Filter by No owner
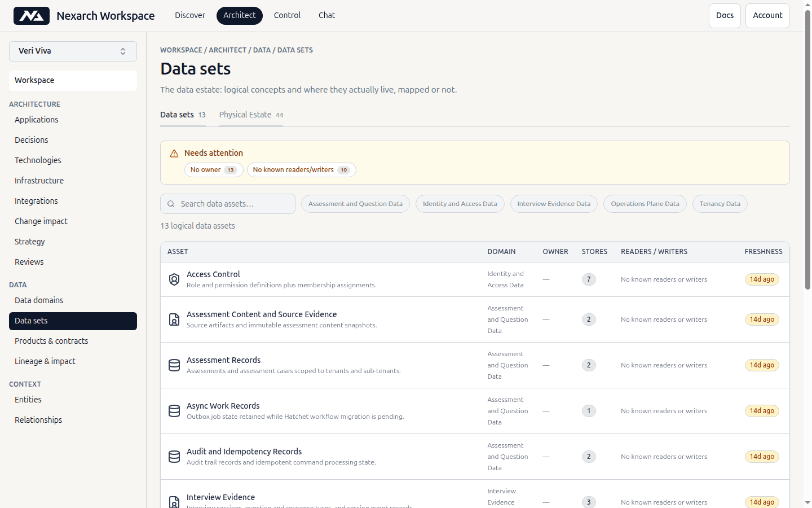Screen dimensions: 812x508 (x=214, y=170)
